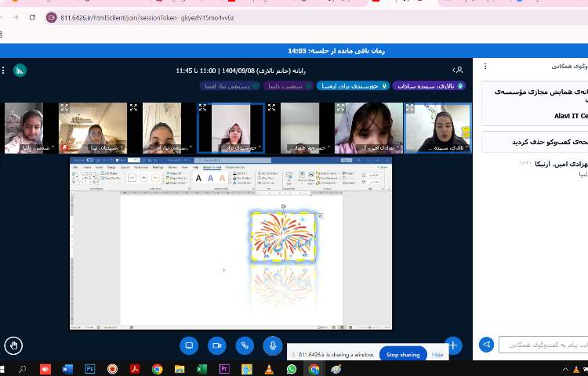Click the screen share button
Image resolution: width=588 pixels, height=376 pixels.
pyautogui.click(x=188, y=345)
